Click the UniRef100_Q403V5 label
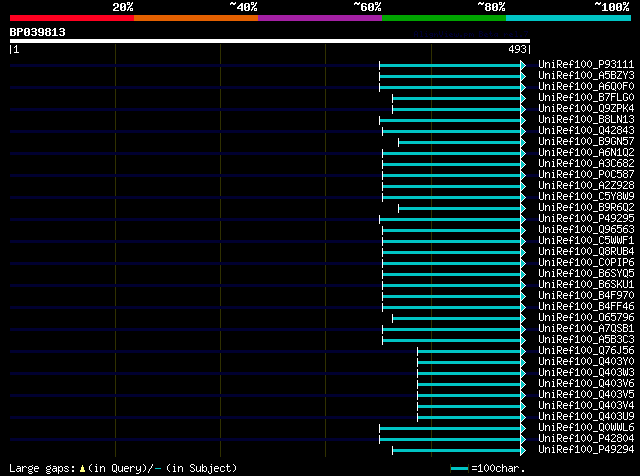 tap(586, 395)
